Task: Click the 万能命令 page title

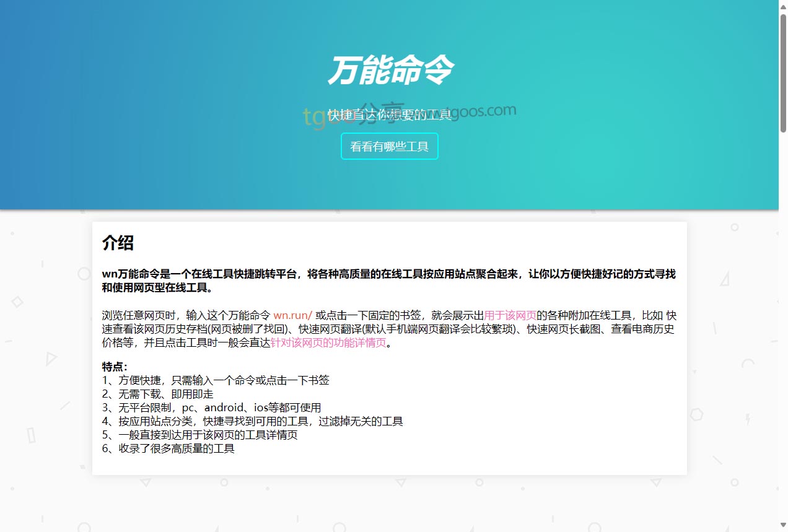Action: tap(390, 70)
